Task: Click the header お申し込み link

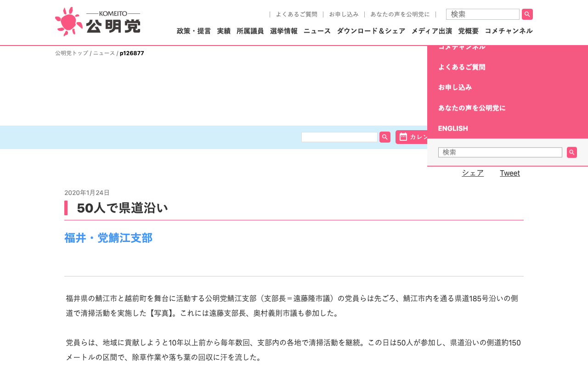Action: coord(344,14)
